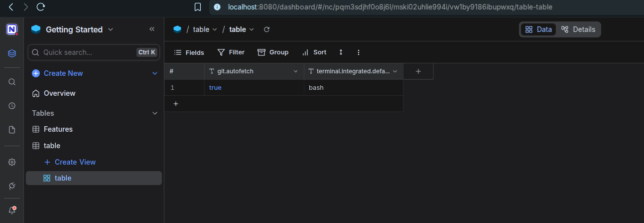Open the documents page icon in mini sidebar
Viewport: 644px width, 223px height.
coord(12,130)
